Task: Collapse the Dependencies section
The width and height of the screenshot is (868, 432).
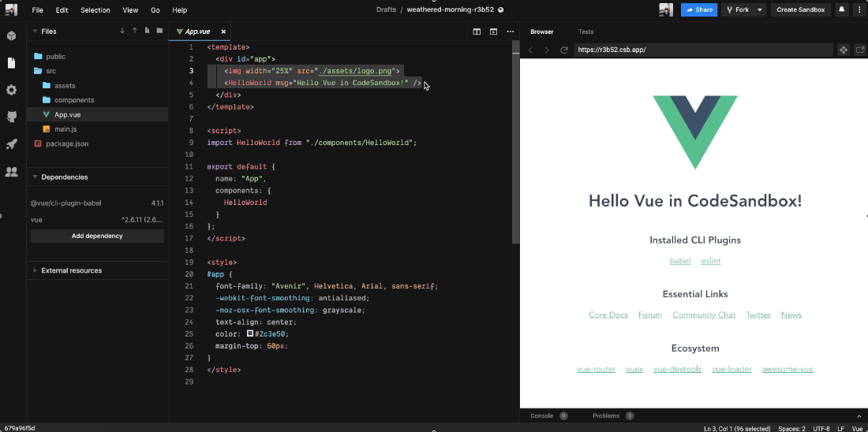Action: point(35,177)
